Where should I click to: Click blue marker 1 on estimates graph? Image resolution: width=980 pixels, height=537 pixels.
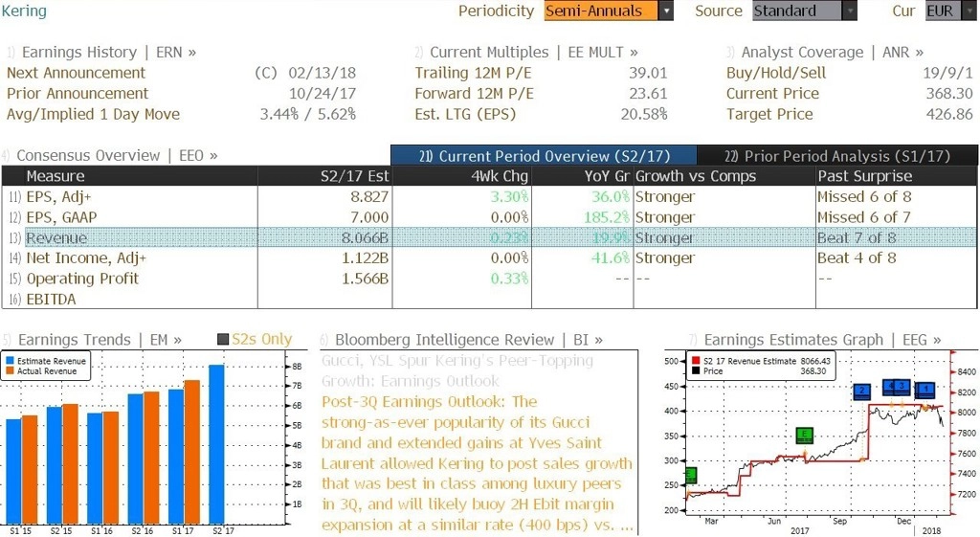click(925, 391)
